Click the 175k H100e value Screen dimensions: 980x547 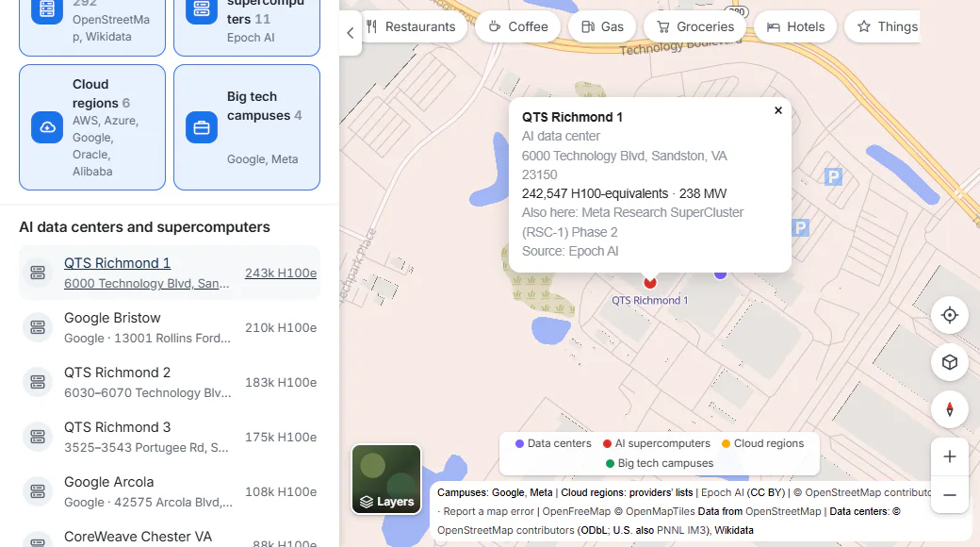point(281,437)
